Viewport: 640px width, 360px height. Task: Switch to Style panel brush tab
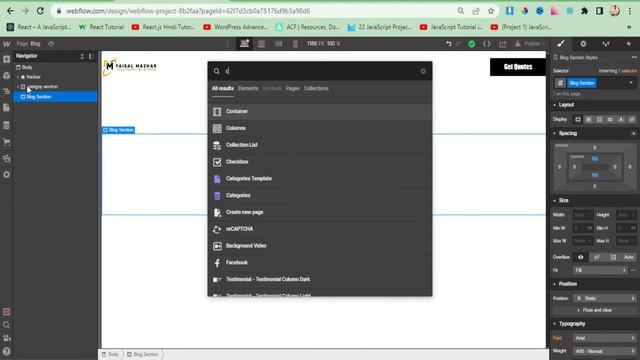point(561,44)
